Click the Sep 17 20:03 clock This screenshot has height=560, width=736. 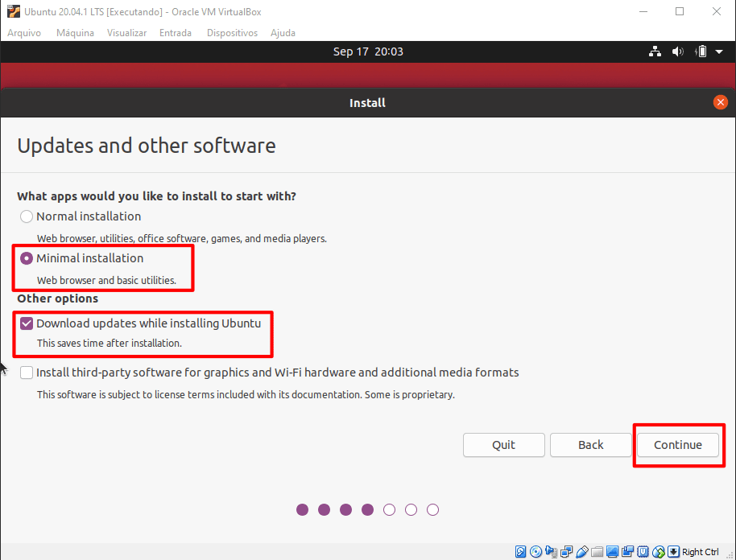[x=368, y=51]
